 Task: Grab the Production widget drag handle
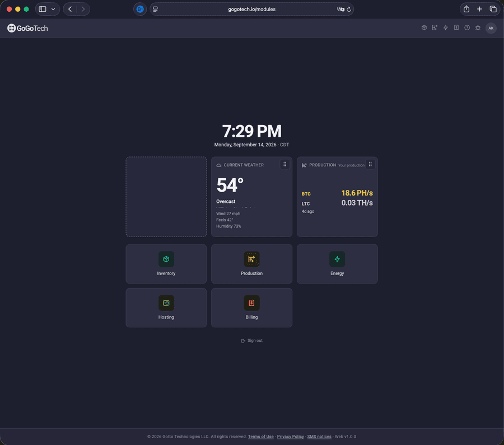tap(370, 164)
